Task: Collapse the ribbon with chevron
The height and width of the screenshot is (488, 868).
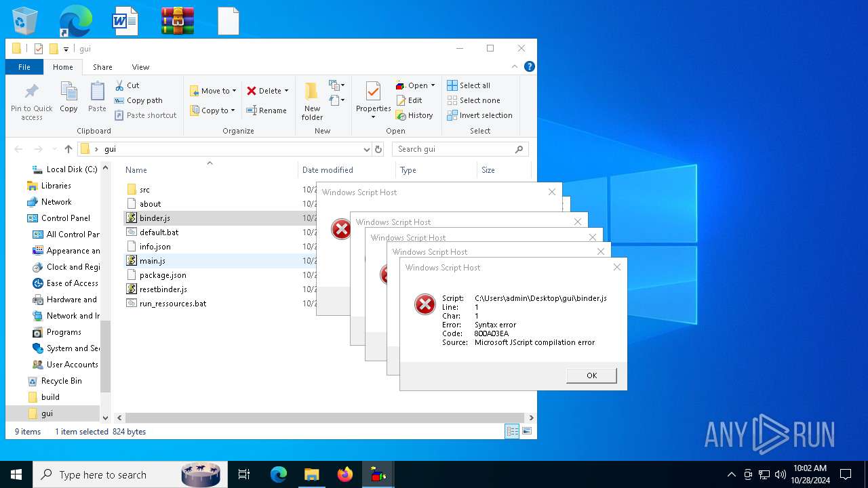Action: point(515,66)
